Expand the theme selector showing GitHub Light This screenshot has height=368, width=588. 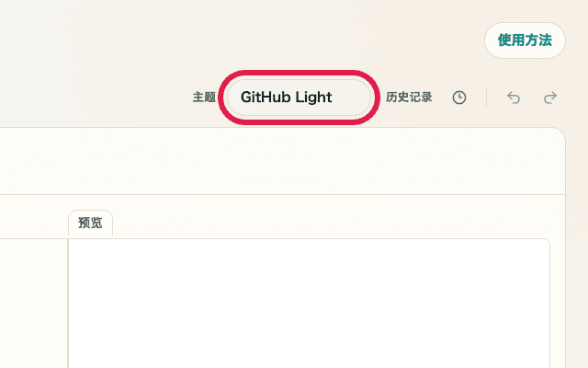pos(299,98)
